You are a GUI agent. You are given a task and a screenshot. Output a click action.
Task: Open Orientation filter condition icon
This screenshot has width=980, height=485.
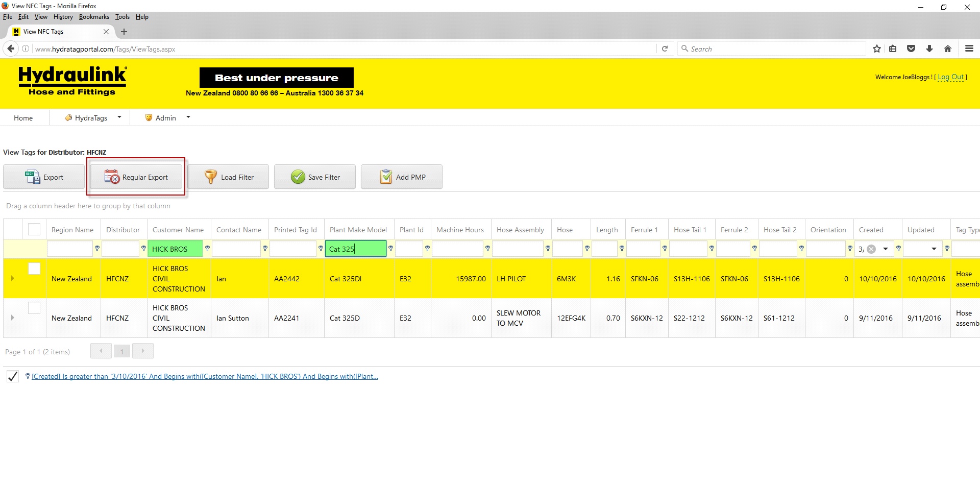[x=850, y=249]
